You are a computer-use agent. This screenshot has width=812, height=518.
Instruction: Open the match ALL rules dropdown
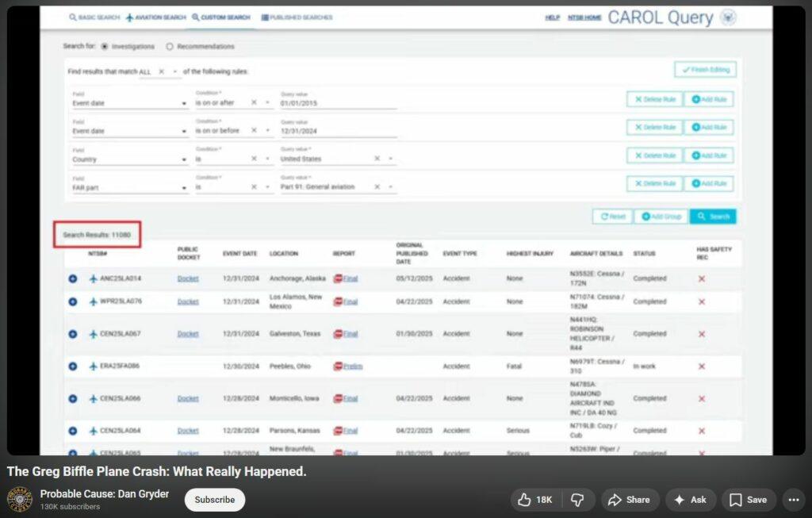click(x=174, y=71)
